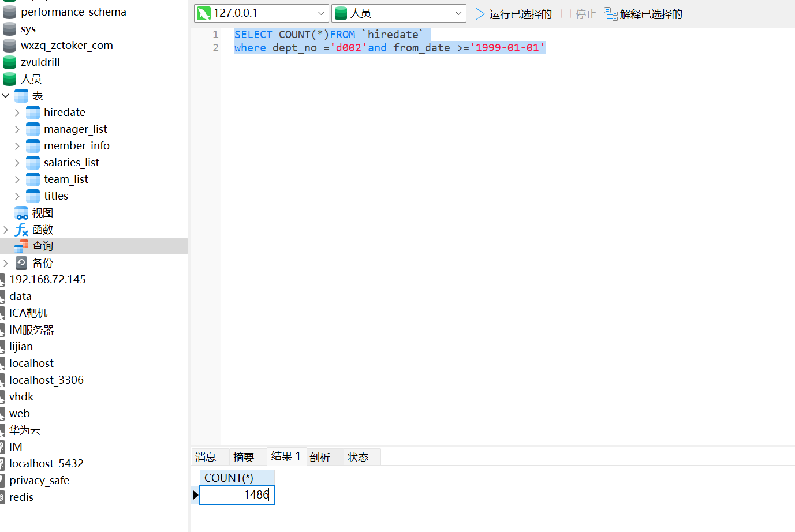The width and height of the screenshot is (795, 532).
Task: Select the data connection
Action: [x=20, y=296]
